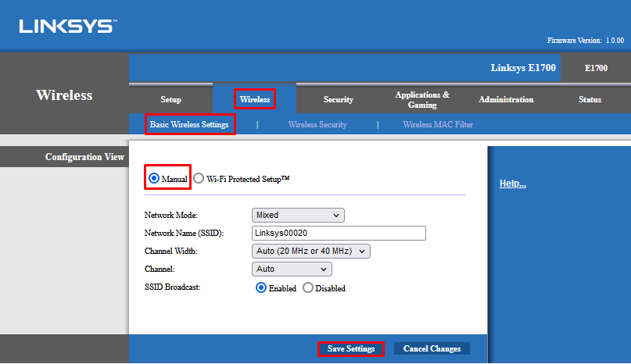Click the Save Settings button
This screenshot has width=631, height=364.
tap(351, 348)
